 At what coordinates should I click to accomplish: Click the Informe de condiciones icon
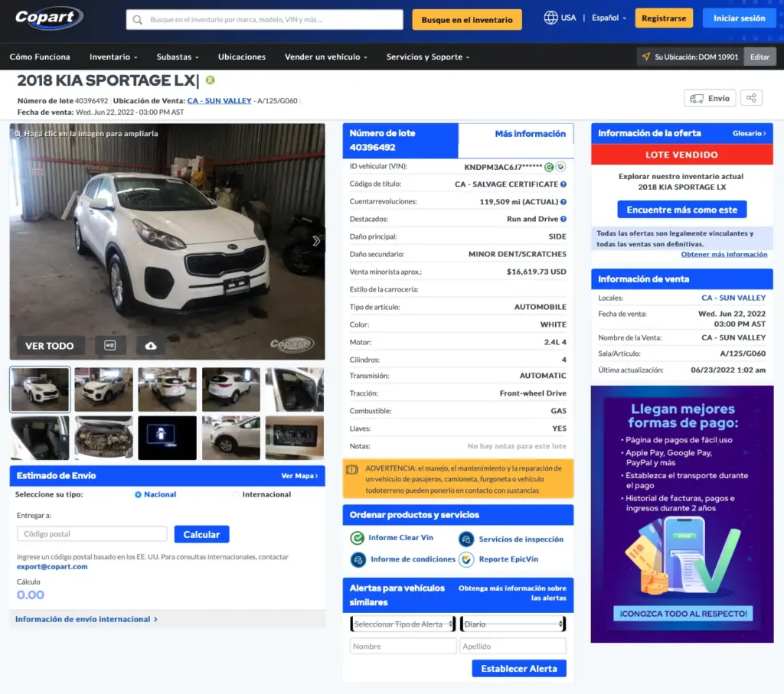click(x=358, y=559)
